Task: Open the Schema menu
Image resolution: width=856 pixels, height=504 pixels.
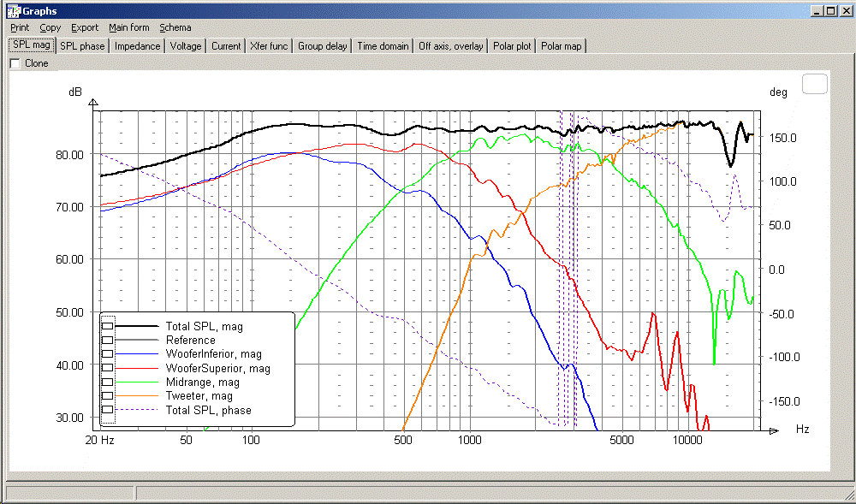Action: click(175, 27)
